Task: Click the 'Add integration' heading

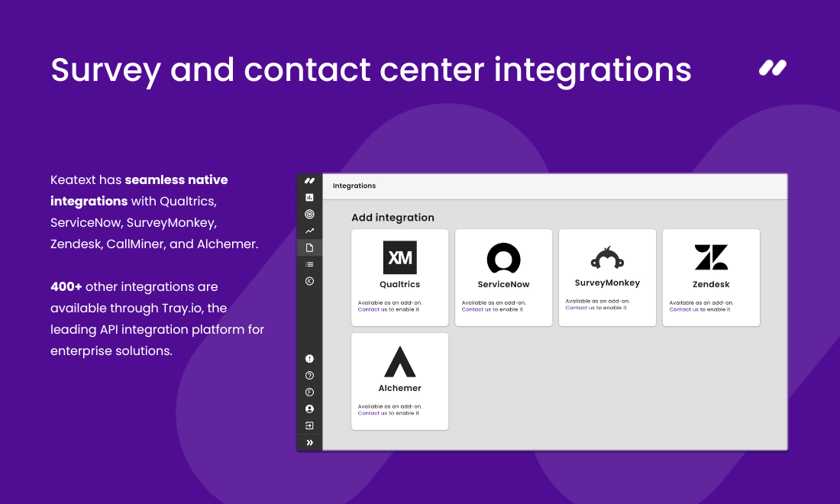Action: click(x=393, y=218)
